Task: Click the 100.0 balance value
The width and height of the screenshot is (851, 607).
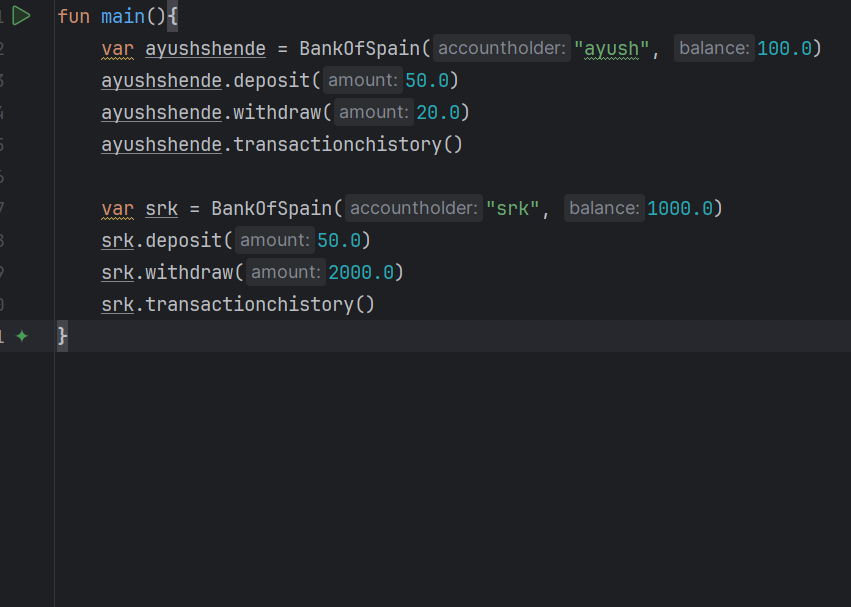Action: 784,48
